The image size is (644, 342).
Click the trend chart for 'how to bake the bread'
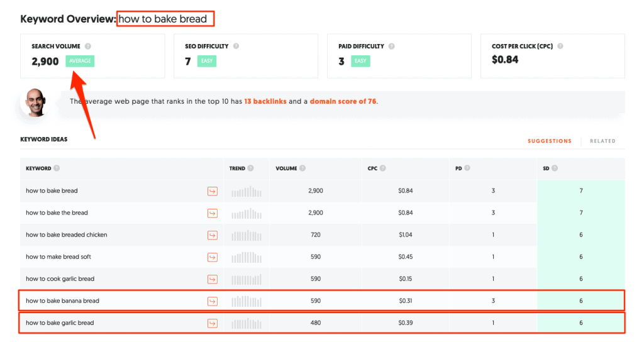(247, 214)
